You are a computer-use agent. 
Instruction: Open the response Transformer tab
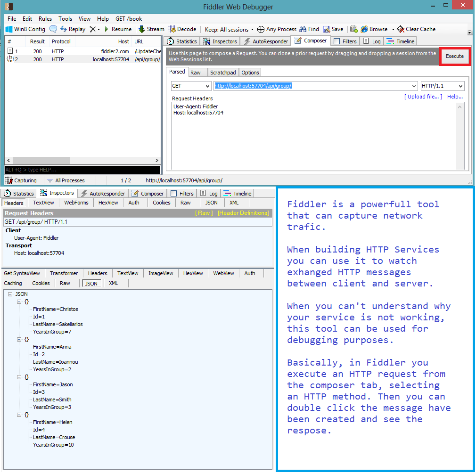click(64, 273)
